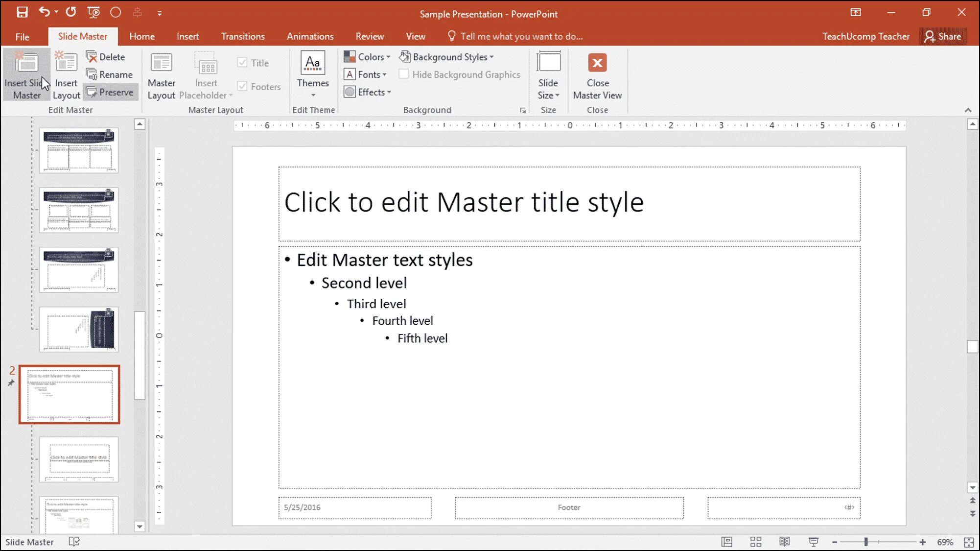
Task: Open Reading View from status bar
Action: tap(784, 542)
